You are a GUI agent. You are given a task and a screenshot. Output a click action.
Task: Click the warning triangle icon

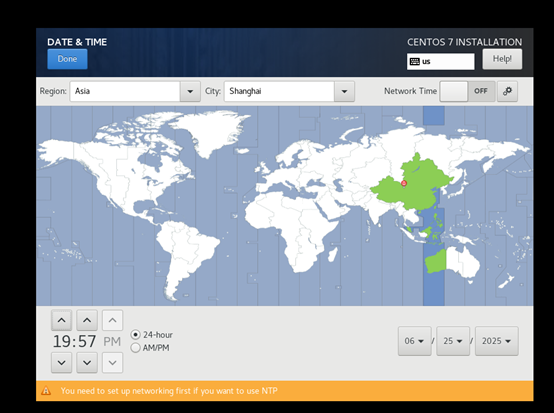(x=46, y=391)
